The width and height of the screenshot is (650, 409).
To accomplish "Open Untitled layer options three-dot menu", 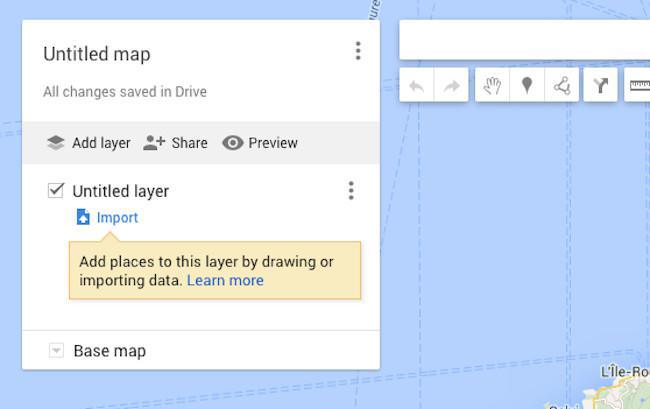I will click(x=350, y=190).
